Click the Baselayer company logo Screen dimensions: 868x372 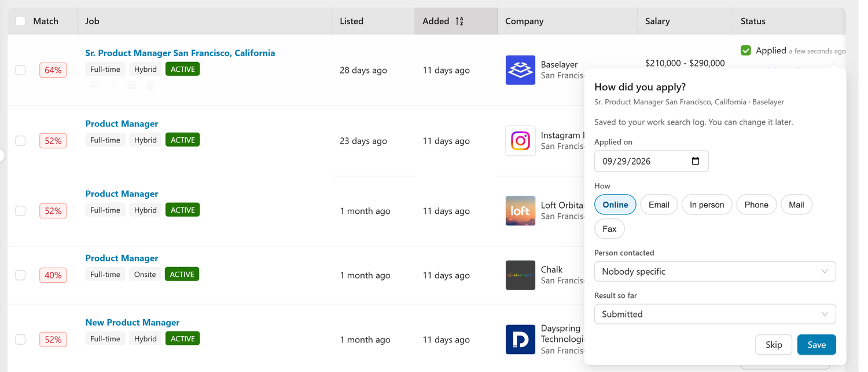click(x=520, y=70)
